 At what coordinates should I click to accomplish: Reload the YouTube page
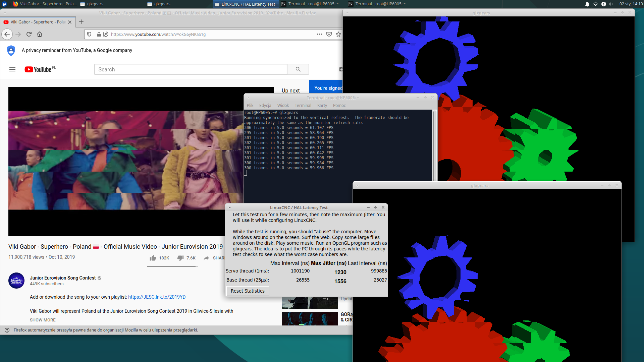pyautogui.click(x=29, y=34)
